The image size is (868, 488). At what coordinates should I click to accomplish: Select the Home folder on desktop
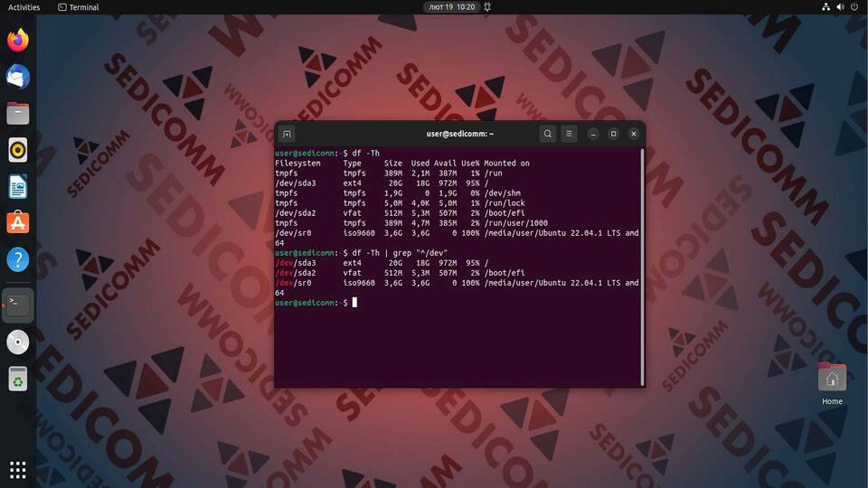point(832,380)
